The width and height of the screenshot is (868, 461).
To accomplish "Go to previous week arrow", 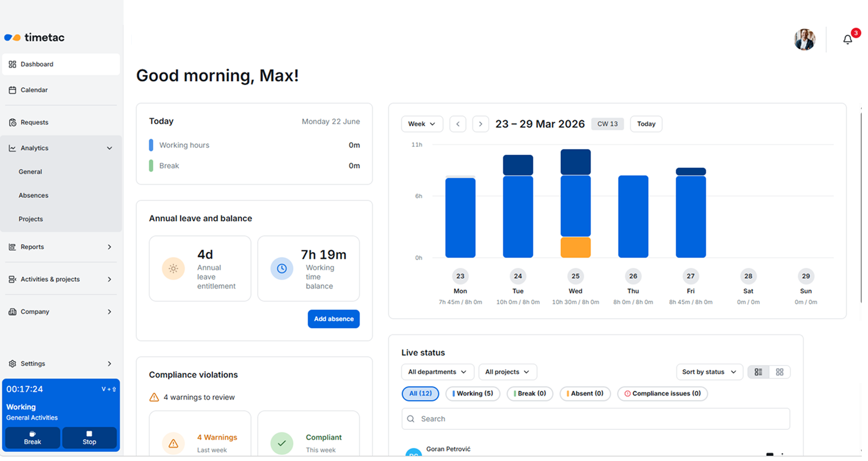I will (458, 124).
